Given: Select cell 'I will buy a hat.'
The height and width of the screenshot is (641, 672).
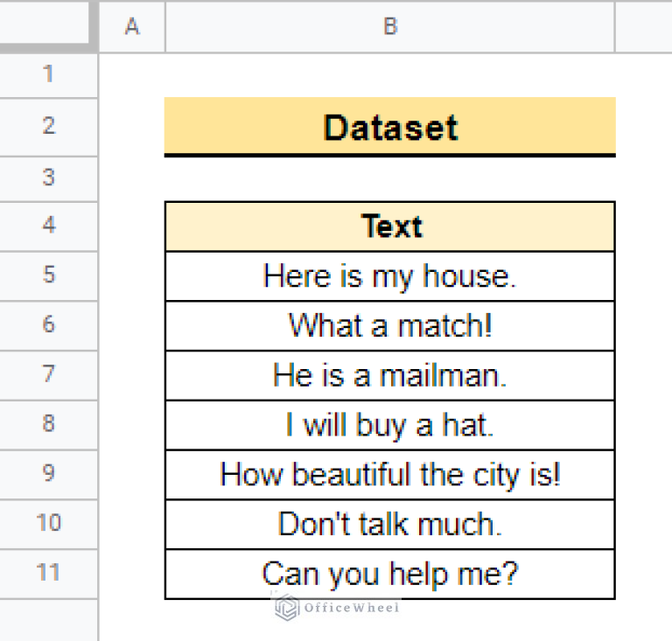Looking at the screenshot, I should (x=390, y=425).
